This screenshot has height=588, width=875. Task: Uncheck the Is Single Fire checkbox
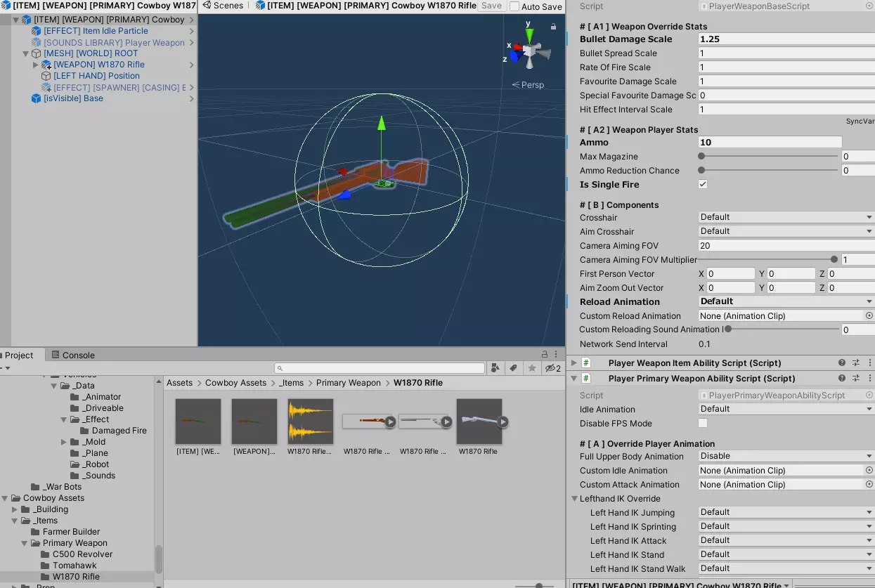[x=703, y=185]
